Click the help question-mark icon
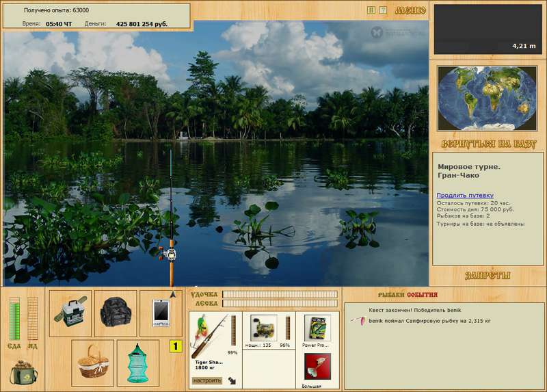The width and height of the screenshot is (547, 392). pos(383,10)
